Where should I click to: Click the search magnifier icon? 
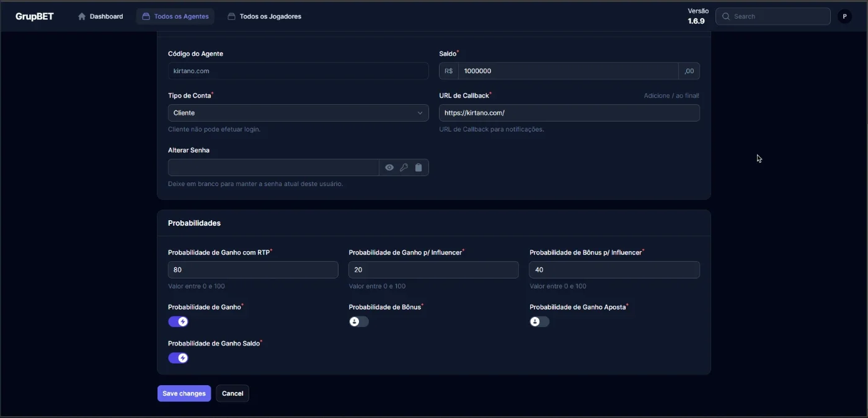(726, 17)
